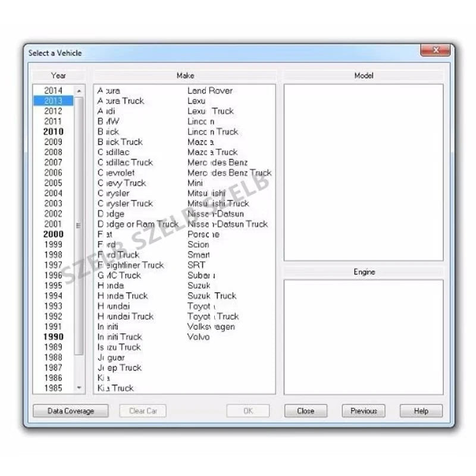
Task: Select Hyundai Truck
Action: 126,317
